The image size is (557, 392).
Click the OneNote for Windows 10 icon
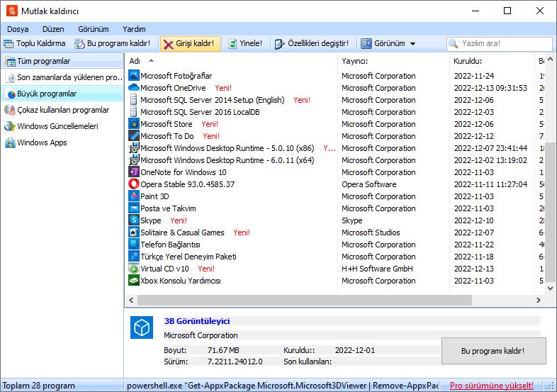pyautogui.click(x=133, y=172)
